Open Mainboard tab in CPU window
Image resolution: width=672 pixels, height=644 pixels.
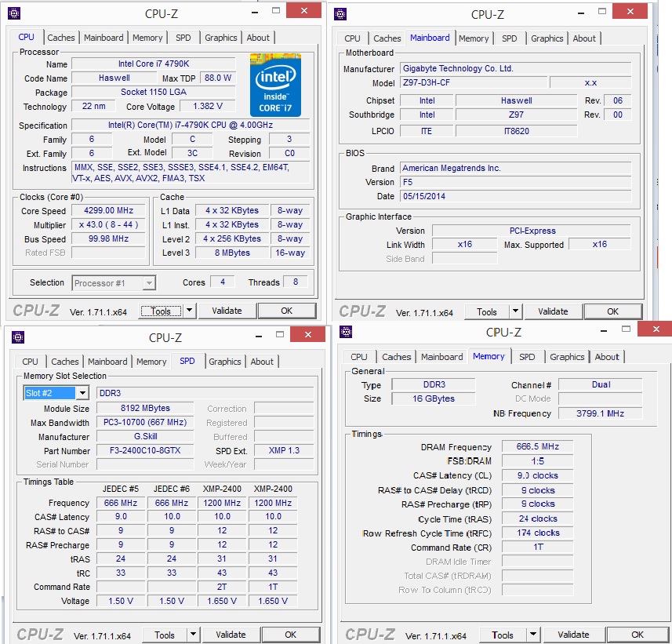[x=104, y=38]
